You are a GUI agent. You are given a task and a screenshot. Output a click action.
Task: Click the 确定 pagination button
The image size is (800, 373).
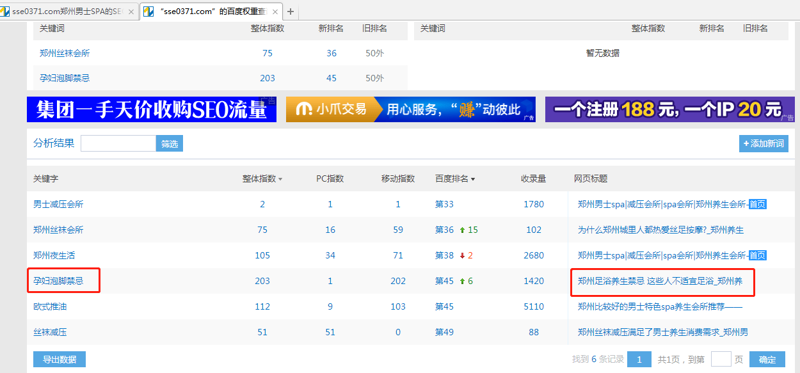point(767,359)
